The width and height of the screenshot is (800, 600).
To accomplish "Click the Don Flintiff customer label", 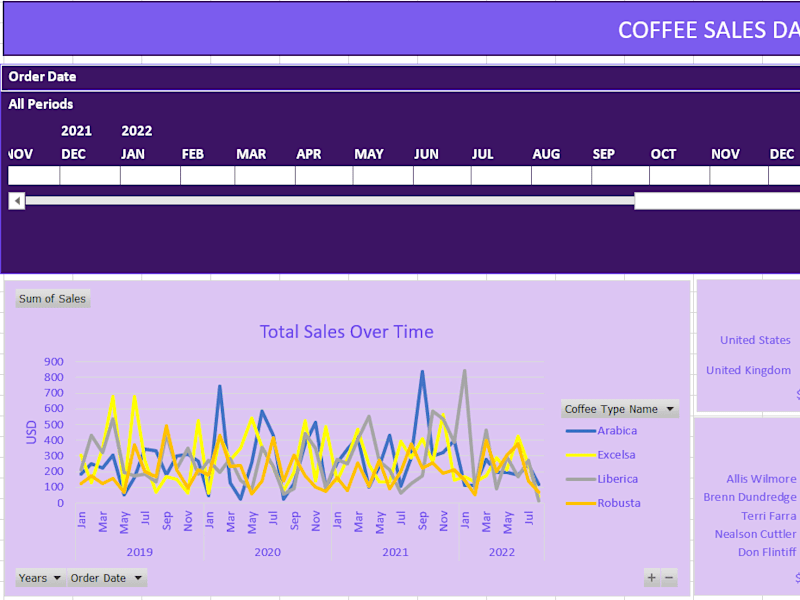I will tap(767, 552).
